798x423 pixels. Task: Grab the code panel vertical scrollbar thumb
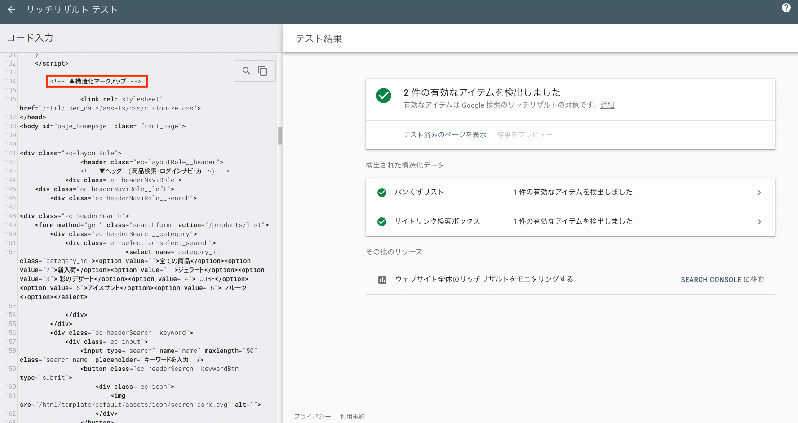(279, 135)
